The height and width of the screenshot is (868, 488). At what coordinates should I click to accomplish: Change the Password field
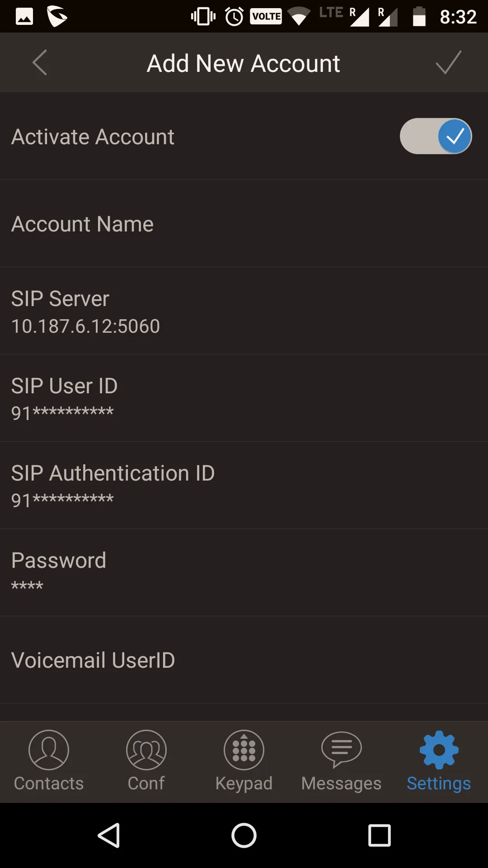[x=244, y=573]
